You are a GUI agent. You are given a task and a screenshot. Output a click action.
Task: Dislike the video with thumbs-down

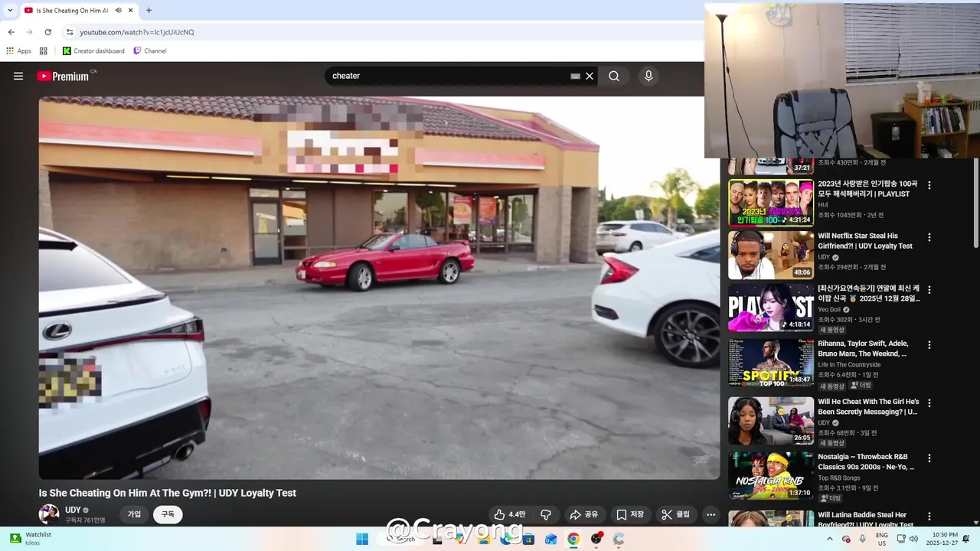tap(546, 514)
